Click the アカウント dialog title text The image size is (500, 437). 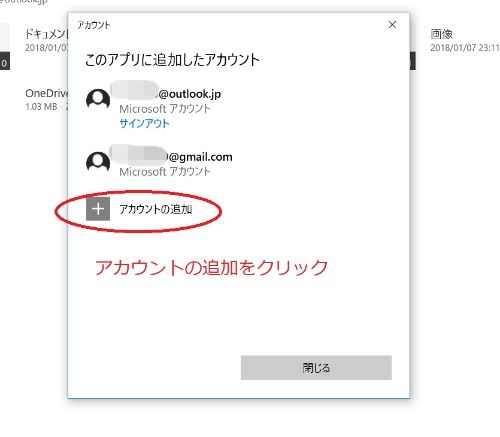tap(94, 25)
